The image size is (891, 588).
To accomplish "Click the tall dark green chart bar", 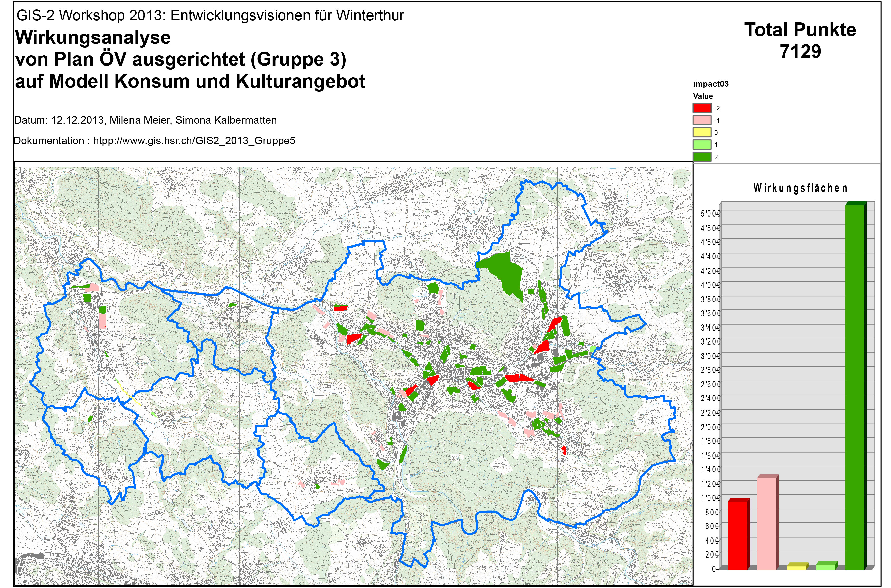I will click(x=855, y=386).
